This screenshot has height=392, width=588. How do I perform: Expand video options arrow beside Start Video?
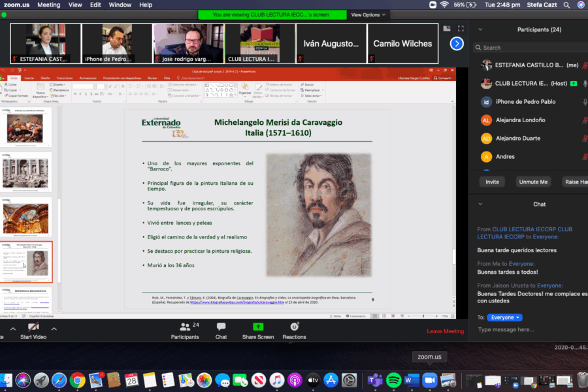click(54, 329)
